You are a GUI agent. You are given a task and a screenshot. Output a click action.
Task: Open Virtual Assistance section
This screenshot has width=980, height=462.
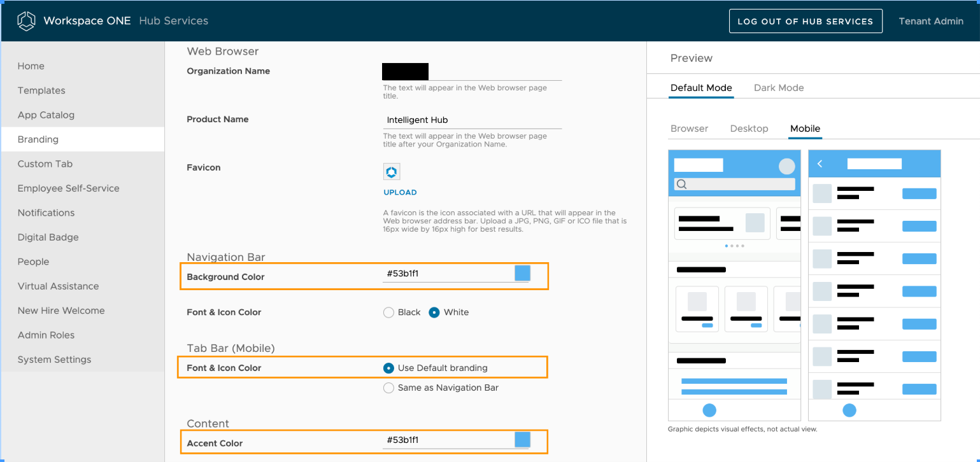[83, 286]
